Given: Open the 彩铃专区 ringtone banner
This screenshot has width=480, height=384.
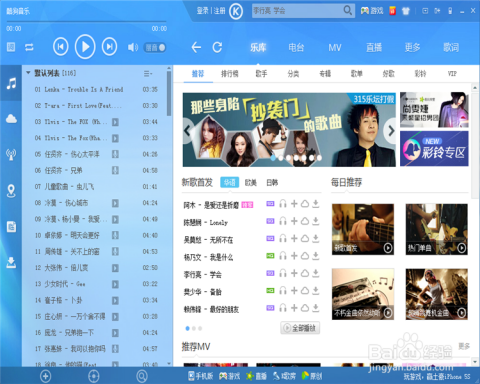Looking at the screenshot, I should point(434,149).
